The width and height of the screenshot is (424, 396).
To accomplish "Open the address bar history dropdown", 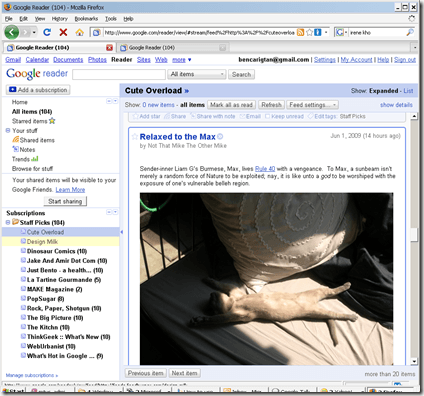I will point(326,32).
